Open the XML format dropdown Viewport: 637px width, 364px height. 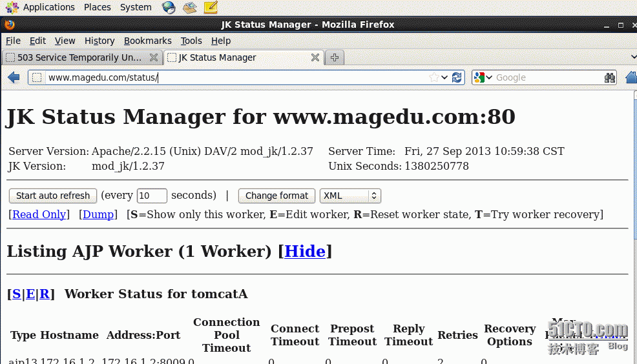coord(350,196)
